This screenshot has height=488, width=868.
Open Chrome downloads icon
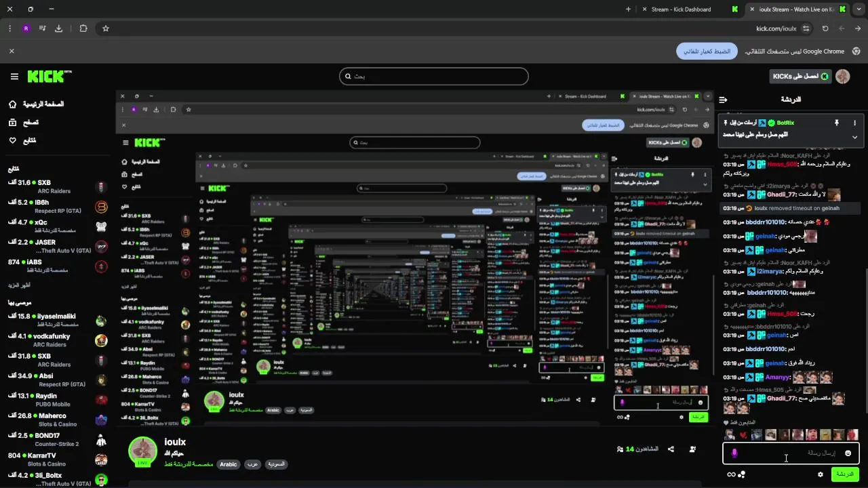[58, 28]
